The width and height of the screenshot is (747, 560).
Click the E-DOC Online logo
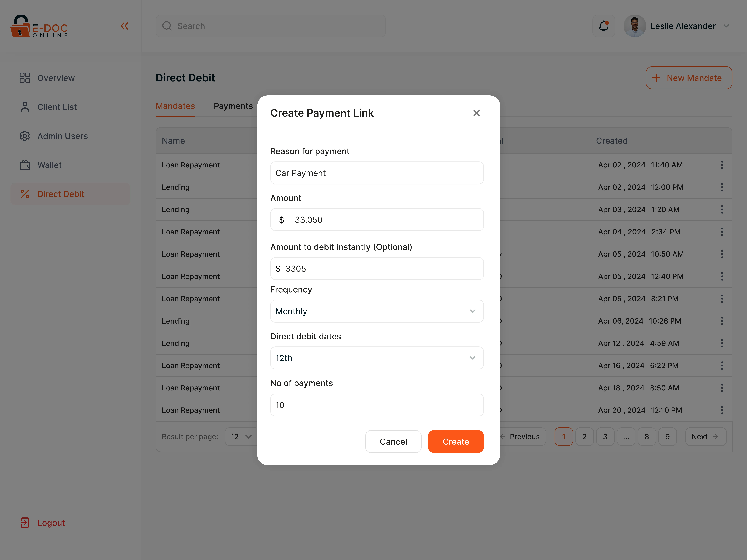point(39,26)
